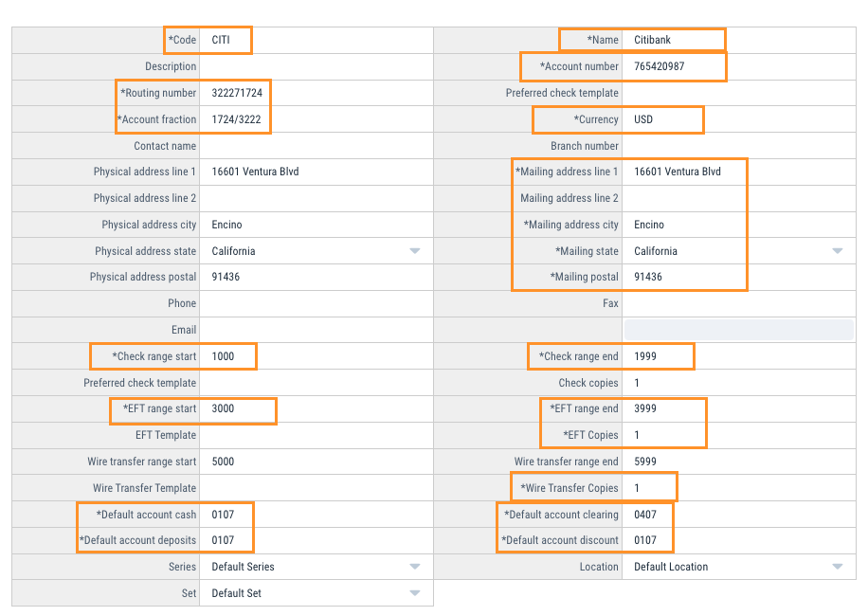Select the Routing number field

pos(235,93)
